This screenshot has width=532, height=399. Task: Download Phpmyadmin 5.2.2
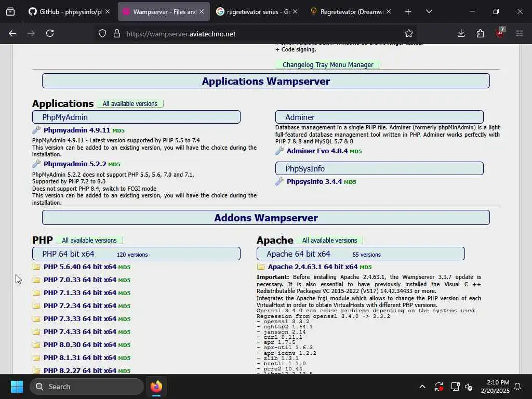tap(75, 164)
